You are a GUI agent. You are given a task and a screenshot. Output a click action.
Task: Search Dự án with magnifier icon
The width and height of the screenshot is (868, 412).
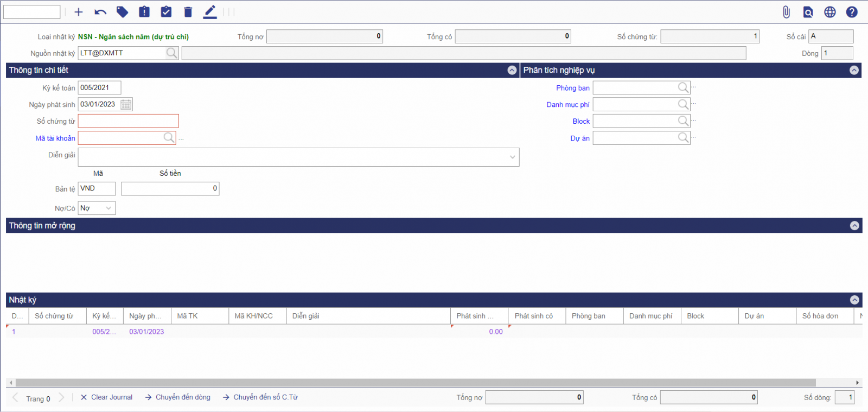[x=683, y=138]
